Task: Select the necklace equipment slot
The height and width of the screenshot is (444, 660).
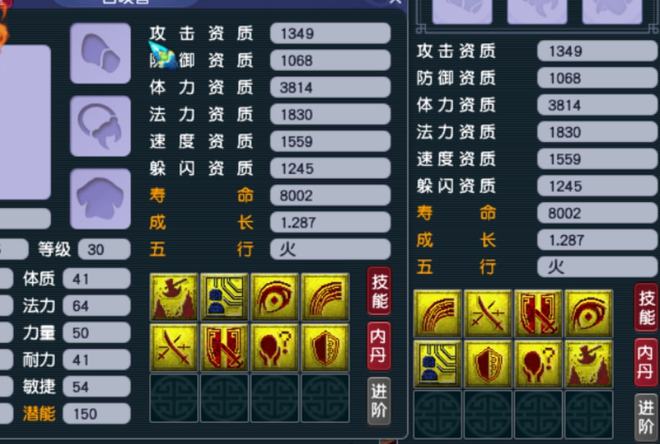Action: (100, 126)
